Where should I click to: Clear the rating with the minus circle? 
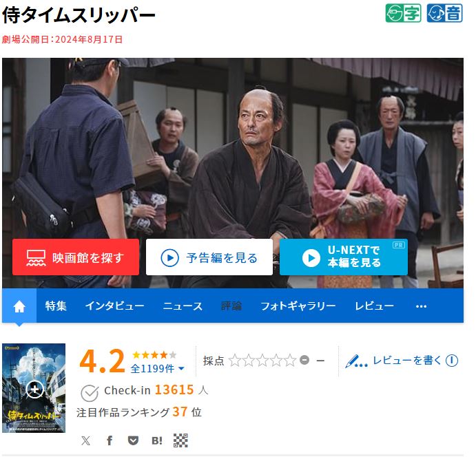point(304,360)
